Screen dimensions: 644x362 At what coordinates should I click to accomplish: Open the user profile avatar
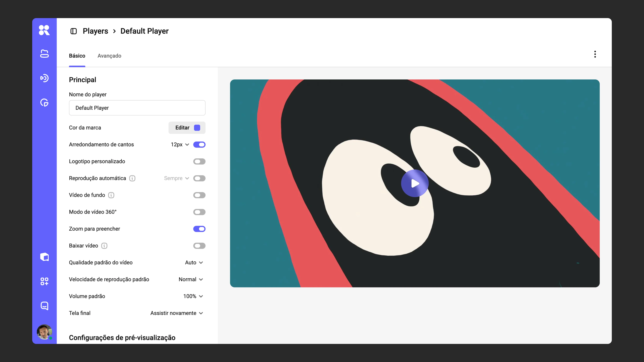(44, 332)
